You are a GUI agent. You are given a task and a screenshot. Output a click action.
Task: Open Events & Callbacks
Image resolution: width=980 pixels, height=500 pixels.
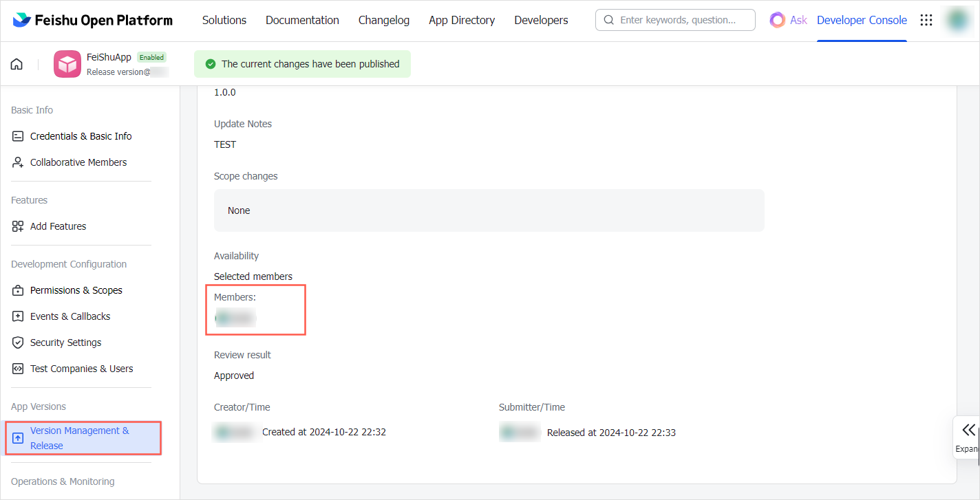(70, 316)
